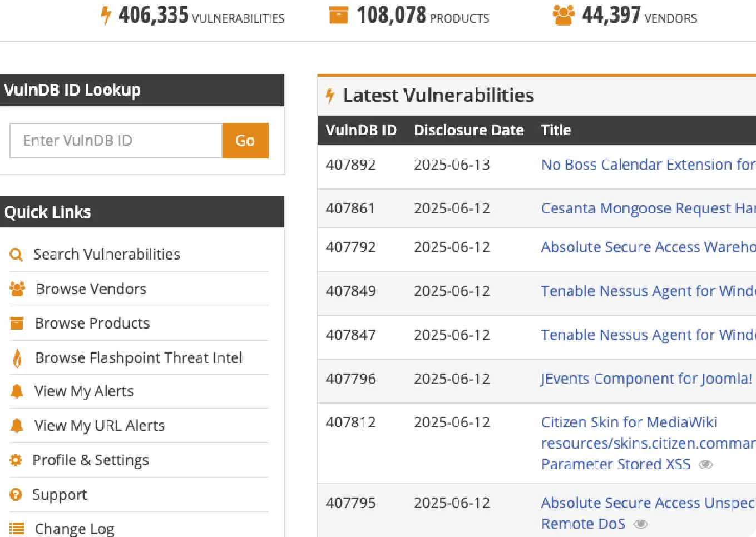Open the Browse Vendors link
The image size is (756, 537).
click(x=91, y=289)
